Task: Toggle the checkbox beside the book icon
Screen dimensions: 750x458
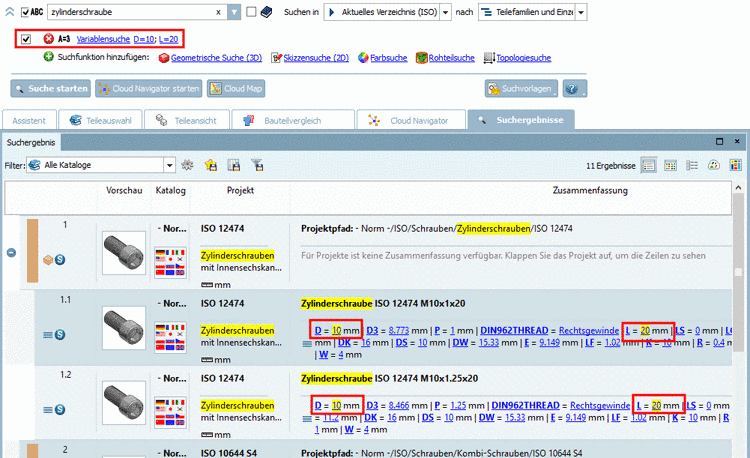Action: click(251, 12)
